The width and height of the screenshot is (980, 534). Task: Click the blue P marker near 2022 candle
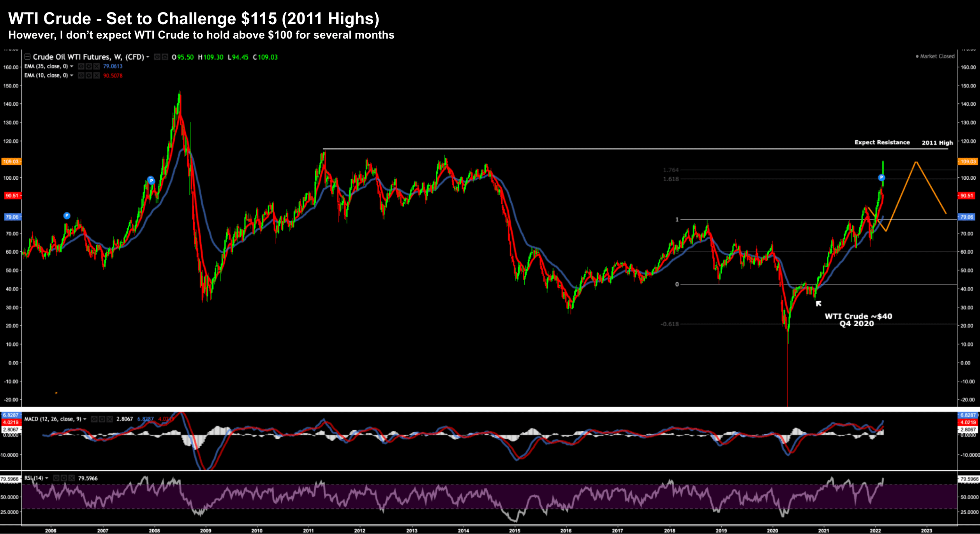coord(881,178)
